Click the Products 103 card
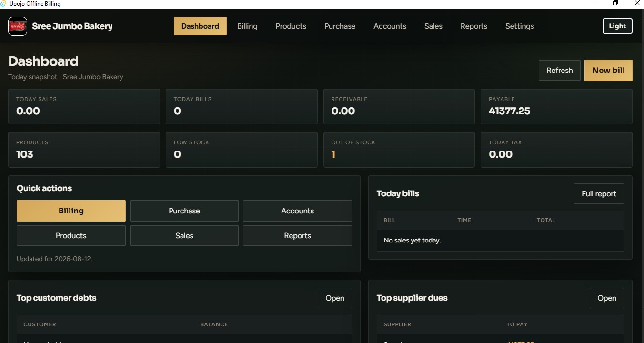Viewport: 644px width, 343px height. [84, 150]
